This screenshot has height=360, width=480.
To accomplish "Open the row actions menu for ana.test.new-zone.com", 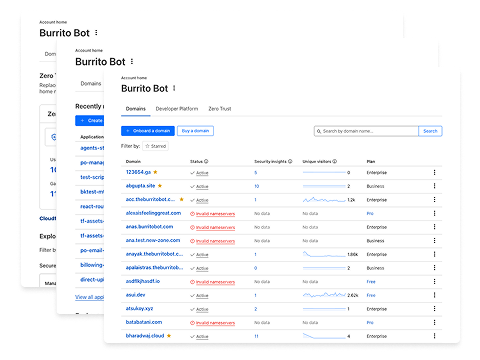I will (x=434, y=241).
